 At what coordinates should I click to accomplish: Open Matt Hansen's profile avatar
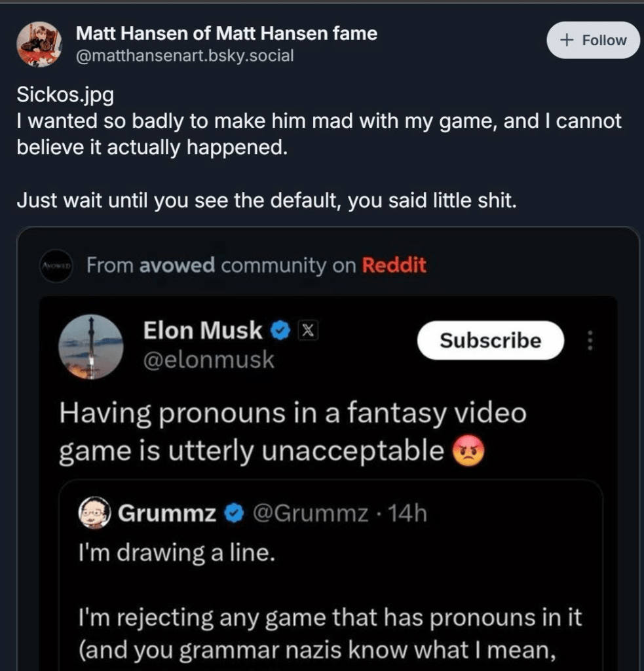click(39, 45)
